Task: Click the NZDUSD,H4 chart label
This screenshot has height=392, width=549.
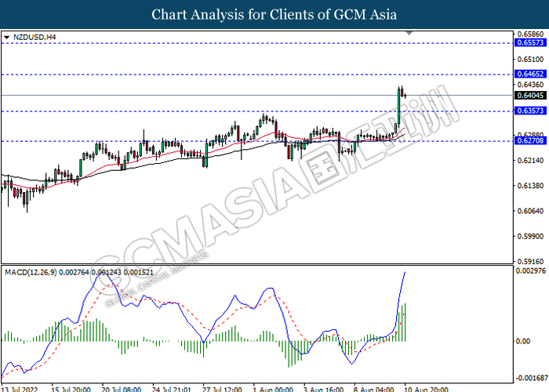Action: tap(35, 37)
